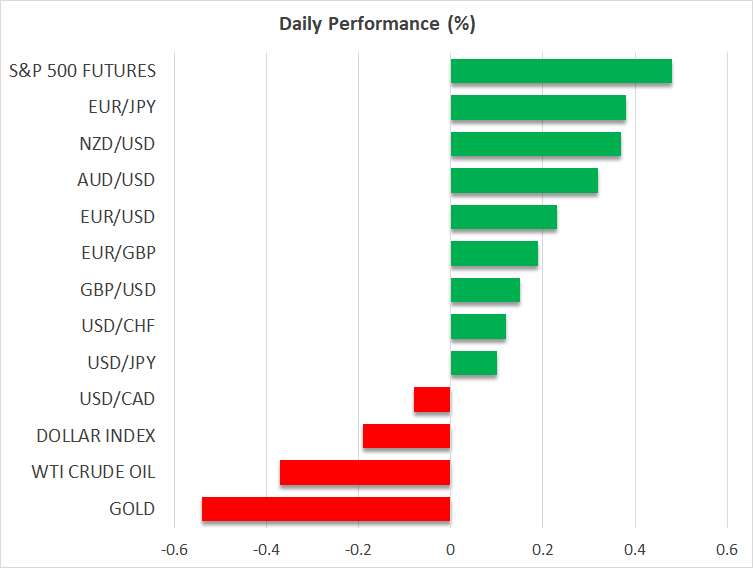Select the USD/JPY bar
This screenshot has width=753, height=568.
pyautogui.click(x=474, y=363)
